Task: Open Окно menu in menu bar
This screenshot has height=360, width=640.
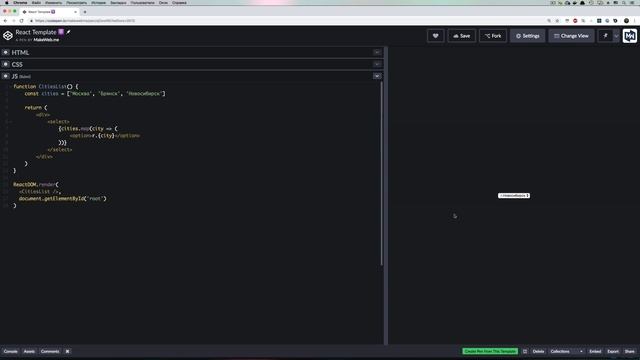Action: click(x=163, y=2)
